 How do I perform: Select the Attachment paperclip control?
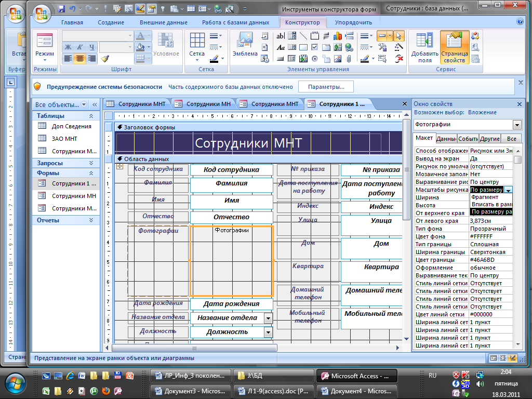[349, 59]
